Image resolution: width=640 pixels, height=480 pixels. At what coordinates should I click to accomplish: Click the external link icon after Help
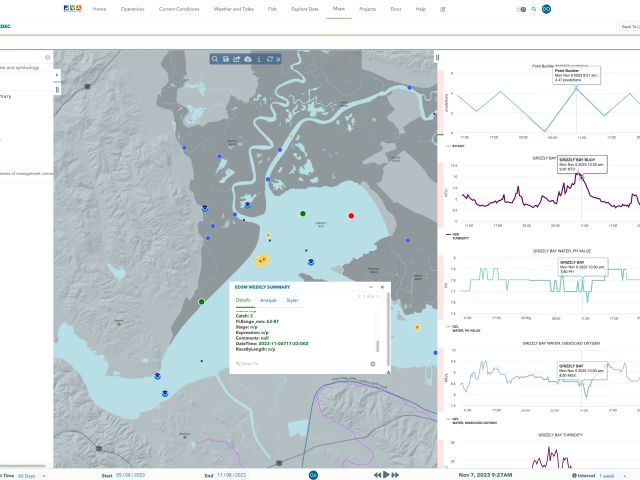coord(442,9)
